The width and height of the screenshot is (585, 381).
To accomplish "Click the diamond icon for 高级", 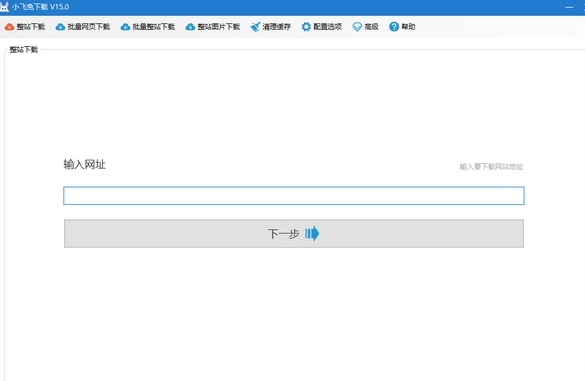I will pos(357,27).
